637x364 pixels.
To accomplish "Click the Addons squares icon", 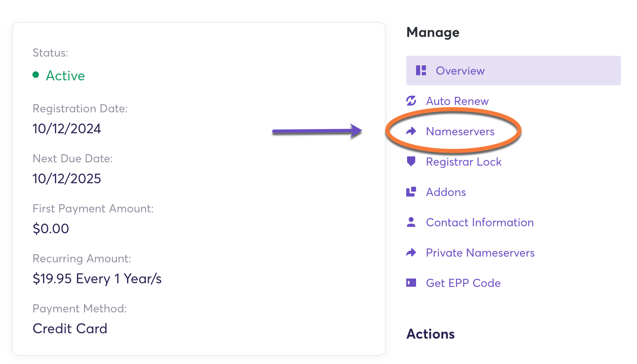I will pyautogui.click(x=411, y=192).
